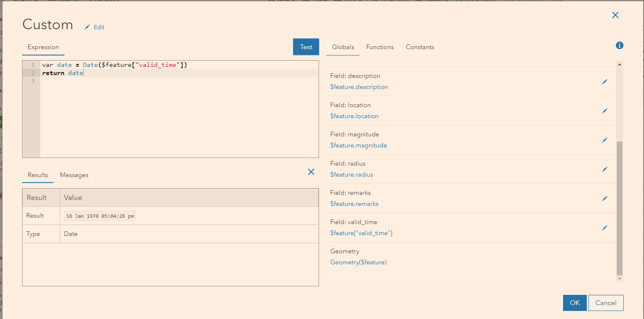Click pencil icon for location field

tap(605, 111)
